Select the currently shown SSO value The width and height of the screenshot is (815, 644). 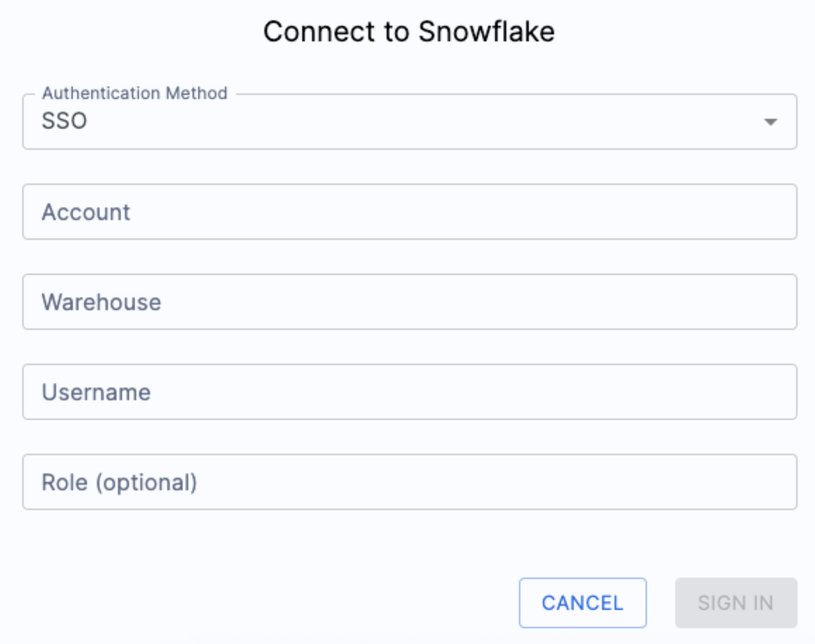coord(65,120)
